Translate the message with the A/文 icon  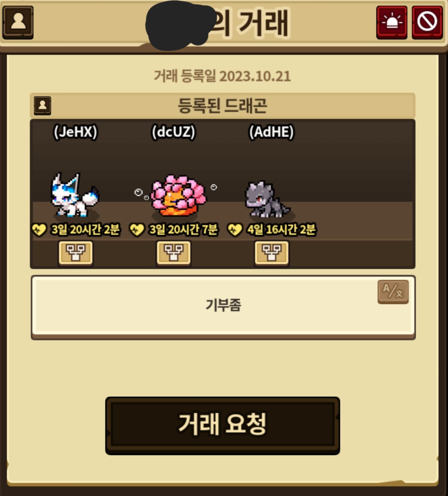pos(393,292)
